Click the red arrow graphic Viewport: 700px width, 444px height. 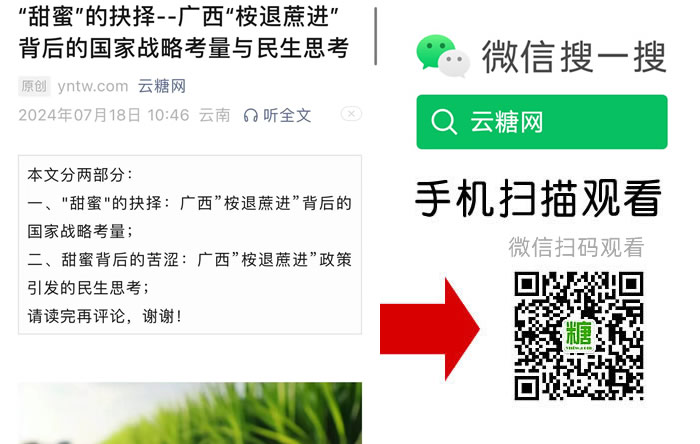coord(429,329)
